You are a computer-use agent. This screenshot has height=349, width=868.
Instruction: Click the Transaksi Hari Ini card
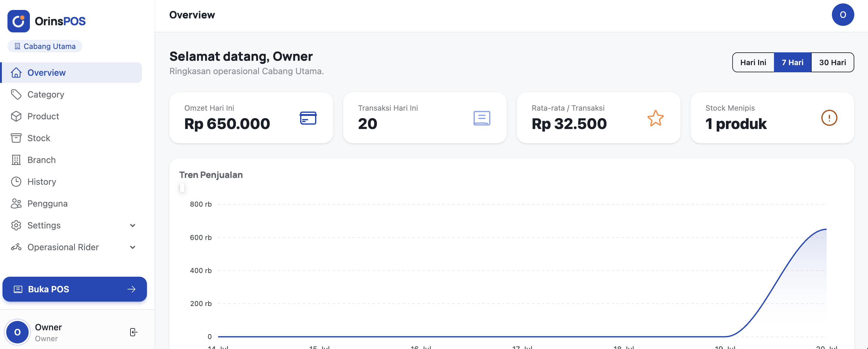(425, 118)
